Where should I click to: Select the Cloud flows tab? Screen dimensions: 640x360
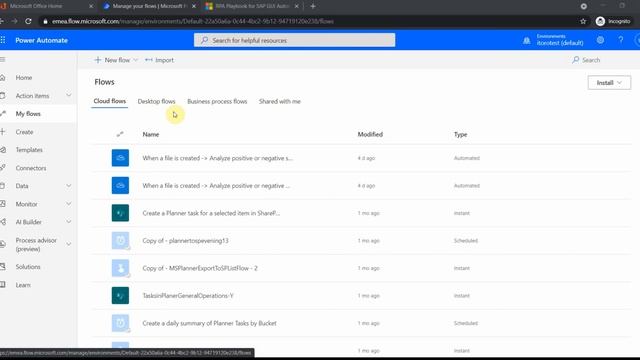coord(110,101)
